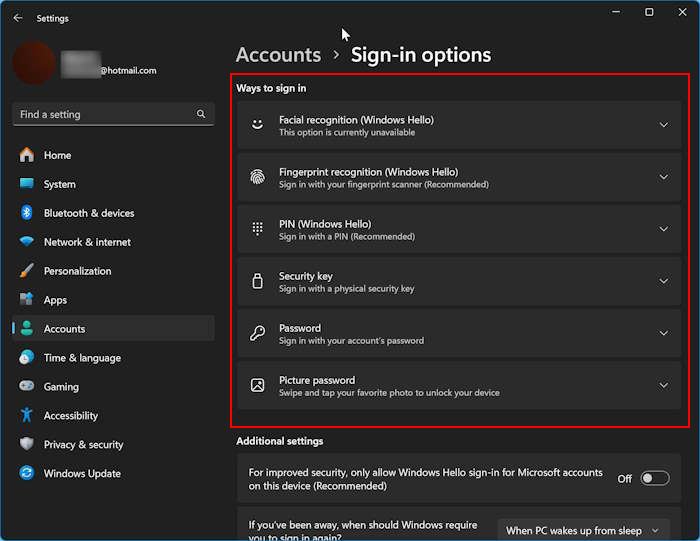Expand the PIN (Windows Hello) chevron

click(x=664, y=229)
